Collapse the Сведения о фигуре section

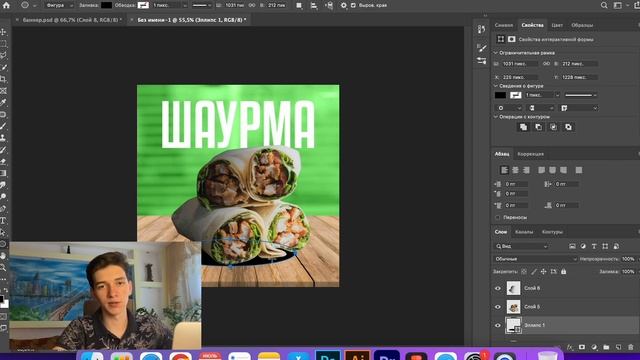(496, 86)
